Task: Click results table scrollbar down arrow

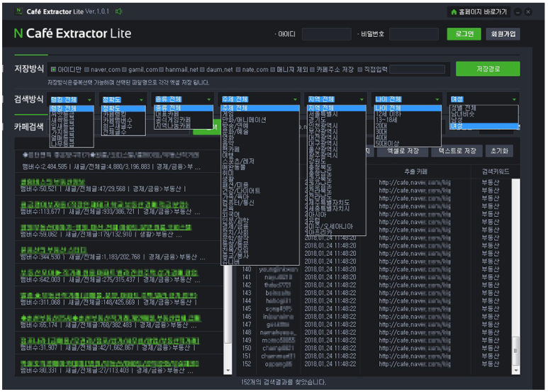Action: 516,370
